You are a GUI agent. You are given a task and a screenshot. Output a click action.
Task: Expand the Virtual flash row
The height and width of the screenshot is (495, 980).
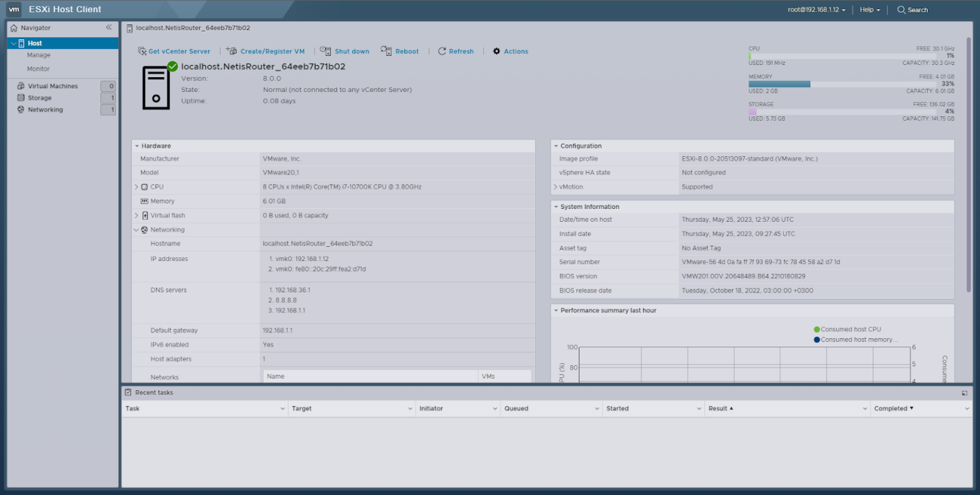pyautogui.click(x=136, y=215)
